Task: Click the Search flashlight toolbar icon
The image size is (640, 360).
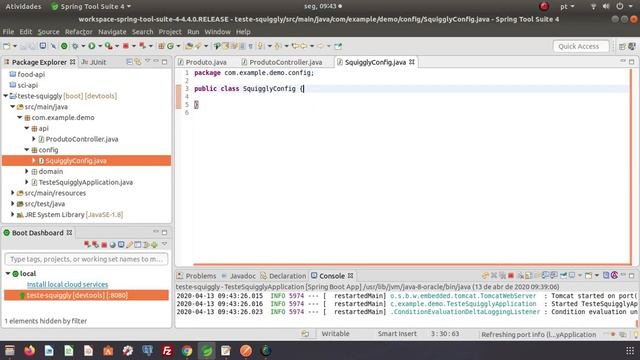Action: click(x=198, y=46)
